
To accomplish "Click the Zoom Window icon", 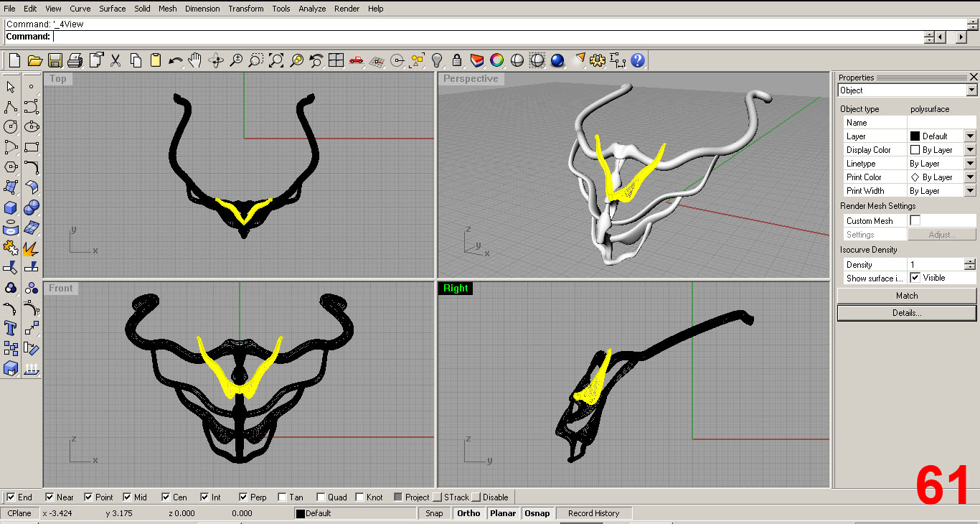I will pos(256,60).
